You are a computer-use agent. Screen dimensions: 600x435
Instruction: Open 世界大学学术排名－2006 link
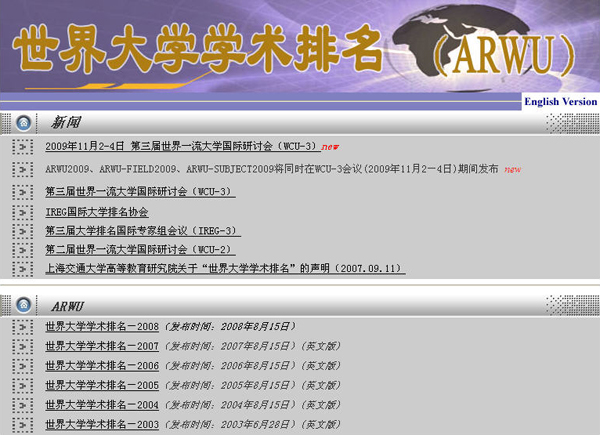pos(102,366)
